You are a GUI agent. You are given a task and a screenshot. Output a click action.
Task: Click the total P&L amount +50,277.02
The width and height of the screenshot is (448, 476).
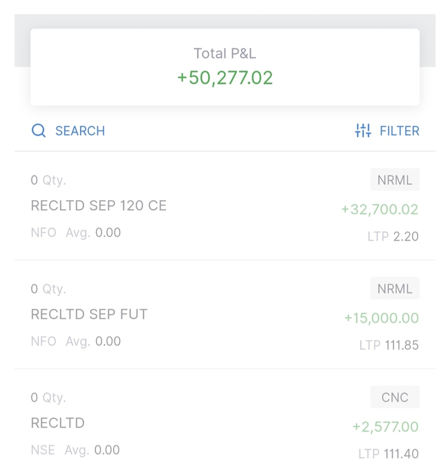pos(225,78)
